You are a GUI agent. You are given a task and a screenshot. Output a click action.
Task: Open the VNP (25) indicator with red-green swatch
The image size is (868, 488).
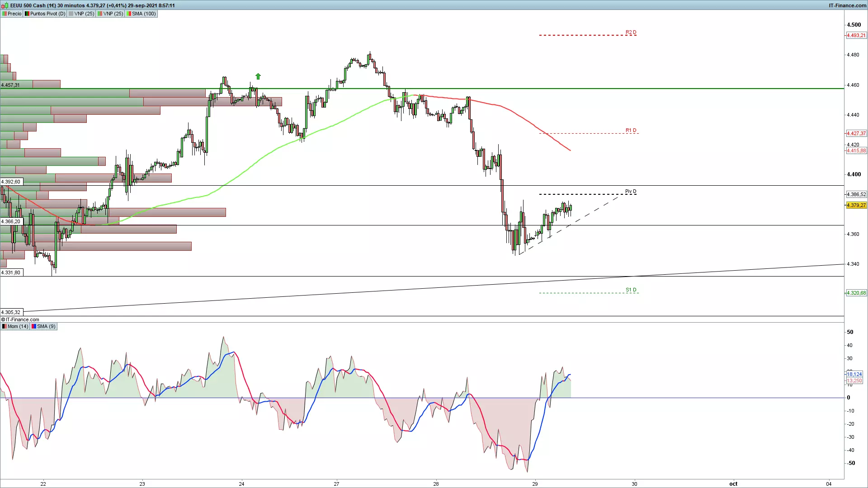point(110,14)
